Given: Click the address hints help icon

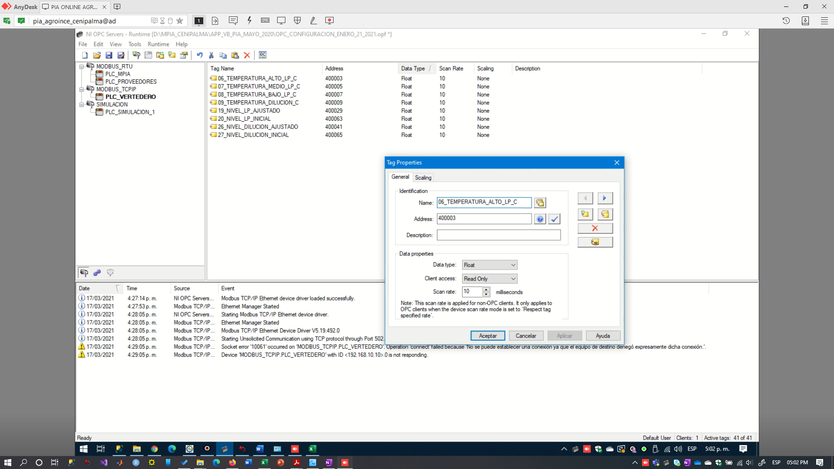Looking at the screenshot, I should [540, 219].
